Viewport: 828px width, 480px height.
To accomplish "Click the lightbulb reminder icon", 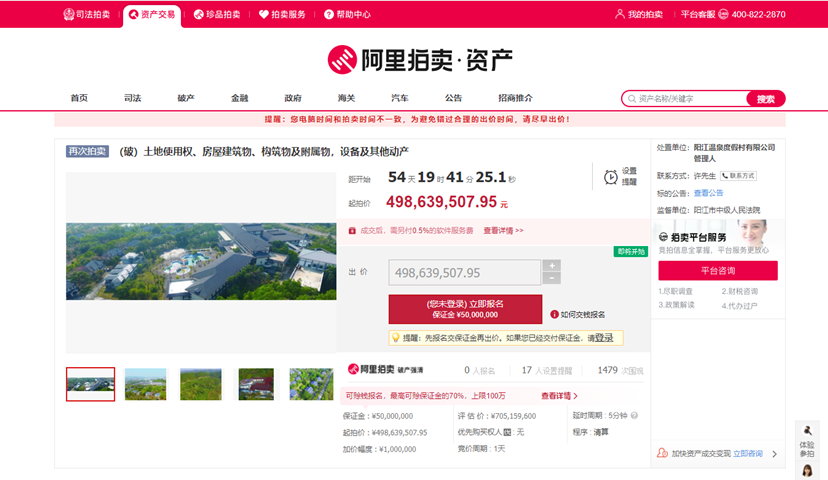I will click(396, 337).
